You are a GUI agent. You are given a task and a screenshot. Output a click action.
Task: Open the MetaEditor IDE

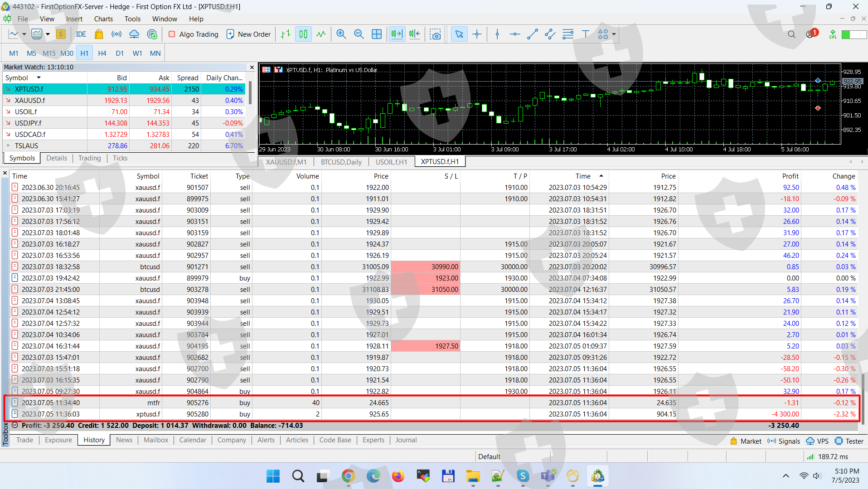point(81,34)
